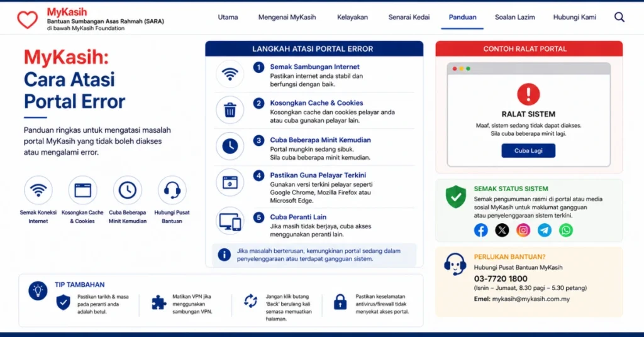The width and height of the screenshot is (644, 337).
Task: Click the shield icon for date and time tip
Action: pyautogui.click(x=64, y=302)
